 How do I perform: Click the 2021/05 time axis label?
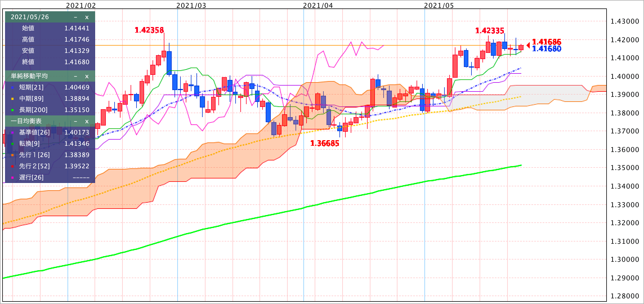pyautogui.click(x=439, y=5)
